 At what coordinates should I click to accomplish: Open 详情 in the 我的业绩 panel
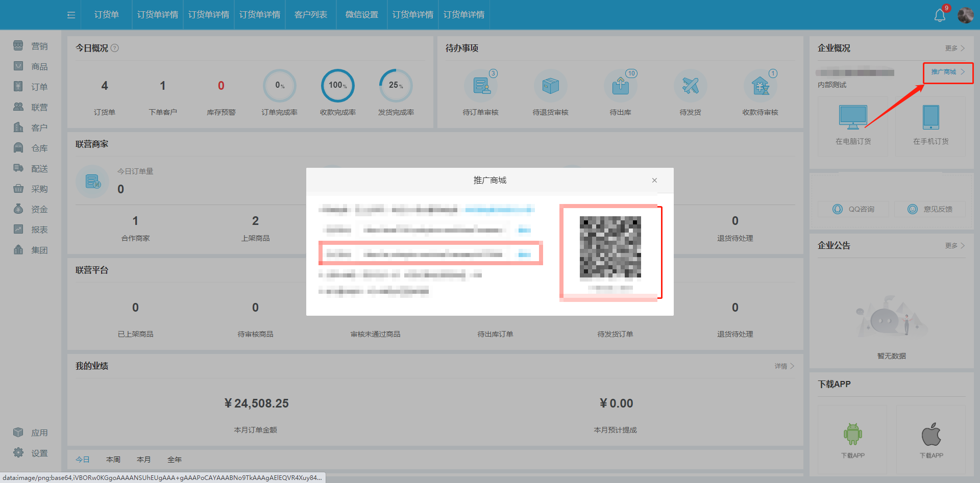tap(782, 366)
